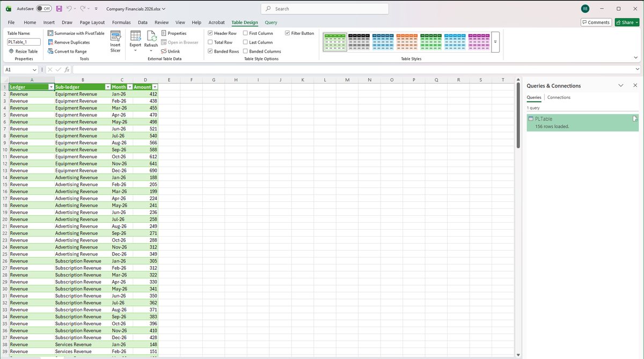Open the File menu tab
Image resolution: width=644 pixels, height=359 pixels.
(11, 23)
